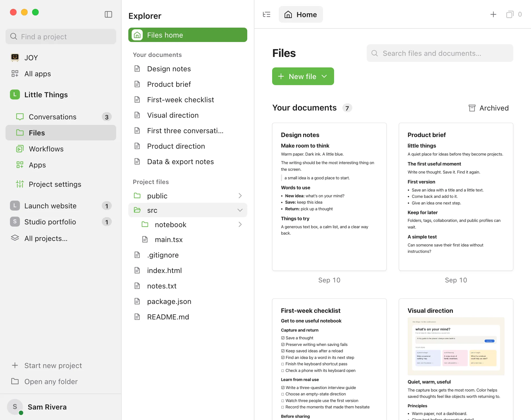Select the Files home button
Image resolution: width=531 pixels, height=420 pixels.
188,35
